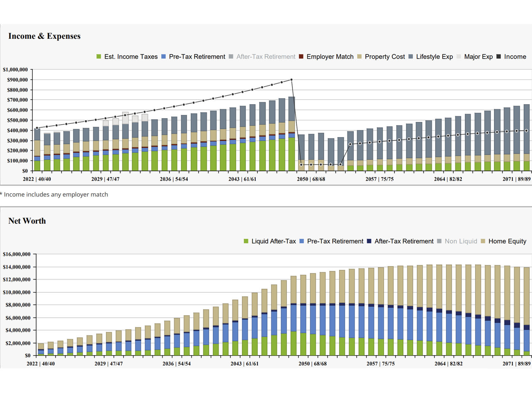Toggle Income line legend series
This screenshot has height=395, width=532.
511,57
